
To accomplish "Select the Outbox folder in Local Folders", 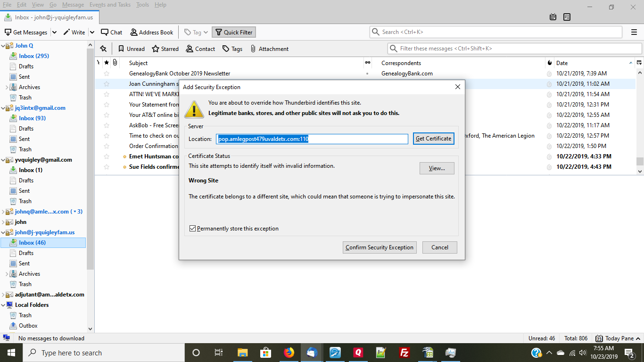I will (28, 326).
